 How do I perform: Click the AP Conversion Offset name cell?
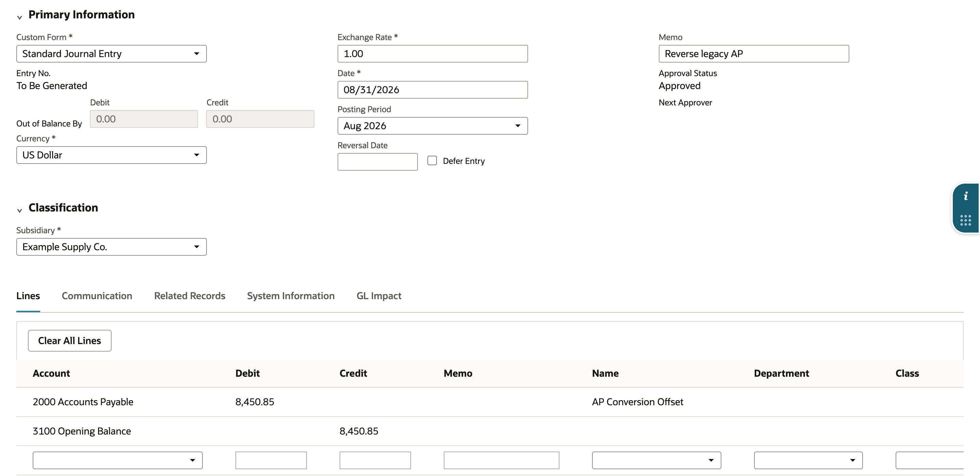pyautogui.click(x=638, y=402)
